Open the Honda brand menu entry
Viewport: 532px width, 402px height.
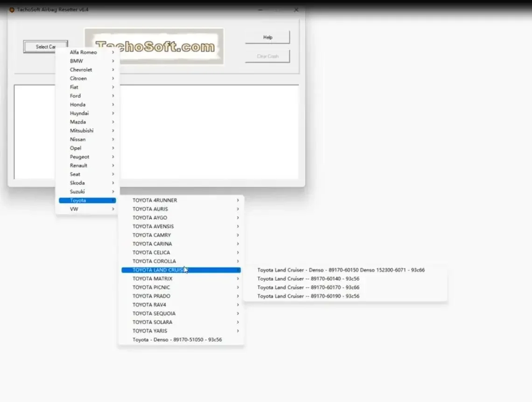coord(88,104)
